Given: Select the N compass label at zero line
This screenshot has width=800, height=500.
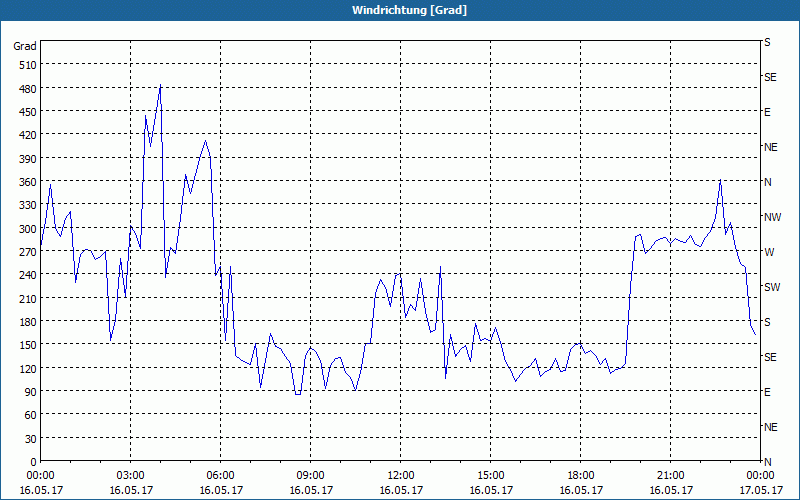Looking at the screenshot, I should tap(767, 462).
